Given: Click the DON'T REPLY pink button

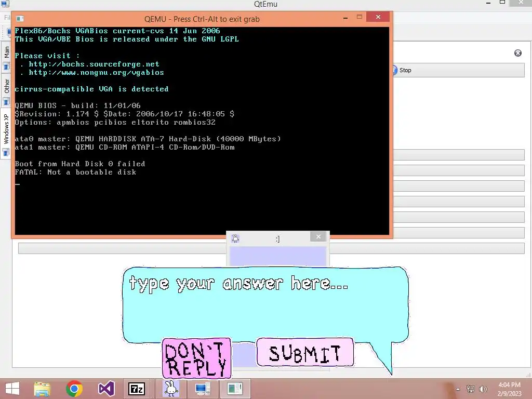Looking at the screenshot, I should (x=196, y=358).
